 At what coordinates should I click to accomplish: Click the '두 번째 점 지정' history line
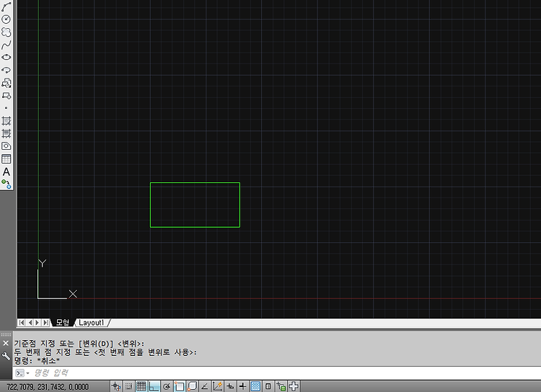pos(105,352)
